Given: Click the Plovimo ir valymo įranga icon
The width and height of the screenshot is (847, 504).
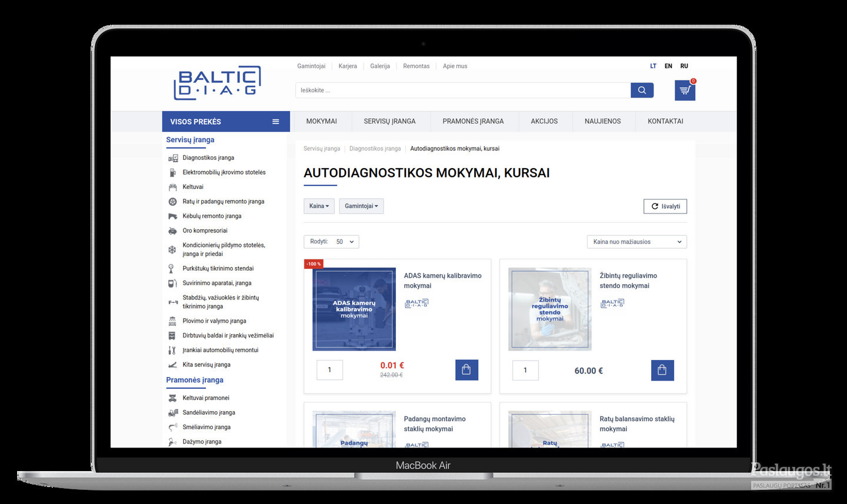Looking at the screenshot, I should point(172,321).
